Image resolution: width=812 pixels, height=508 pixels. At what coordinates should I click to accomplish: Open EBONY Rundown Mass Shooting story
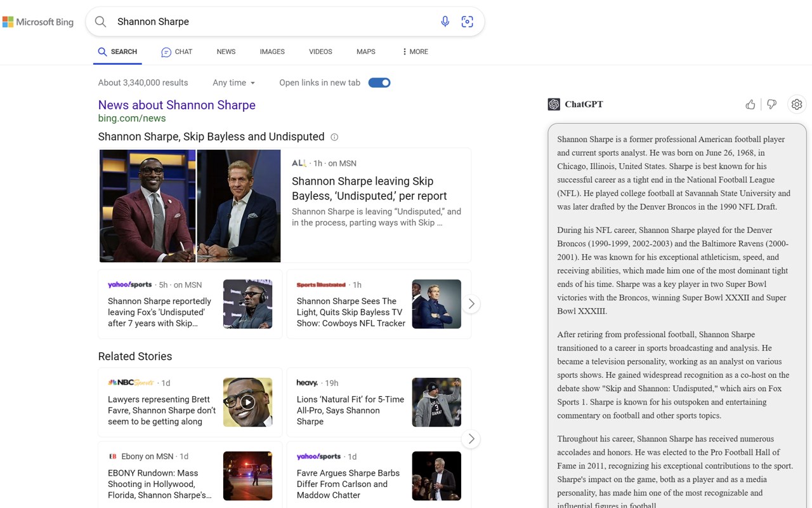click(x=160, y=484)
